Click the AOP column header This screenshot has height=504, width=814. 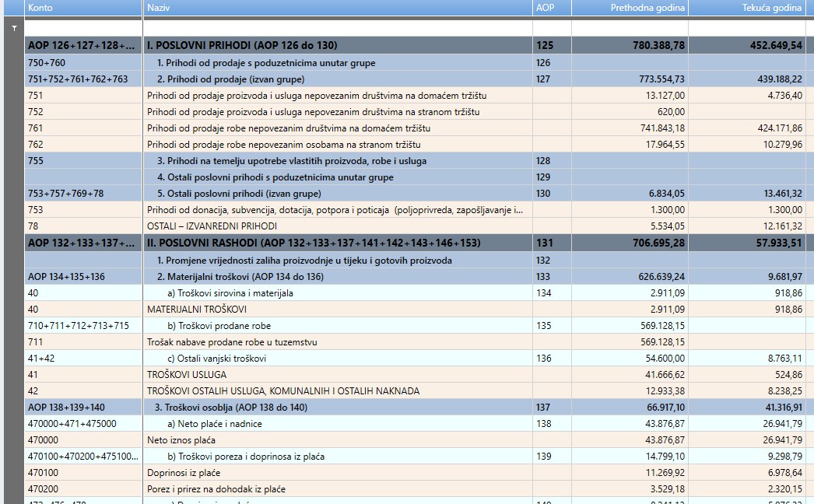tap(552, 8)
